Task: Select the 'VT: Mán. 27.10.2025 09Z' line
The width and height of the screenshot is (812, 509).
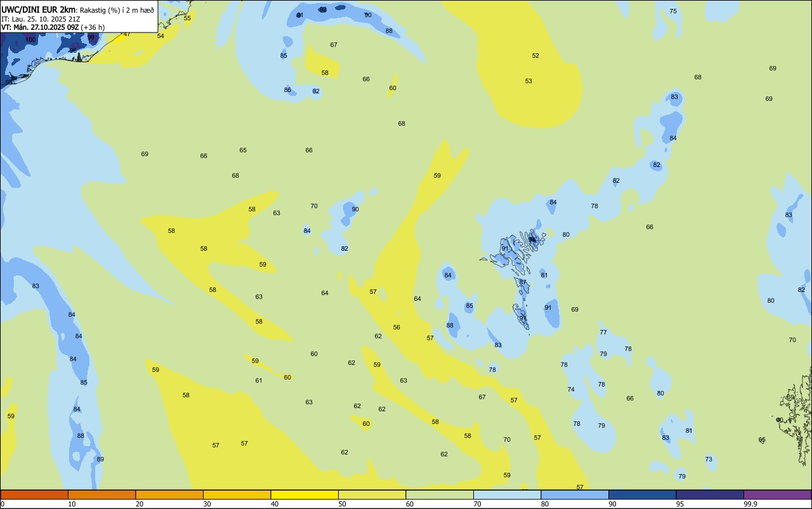Action: point(39,27)
